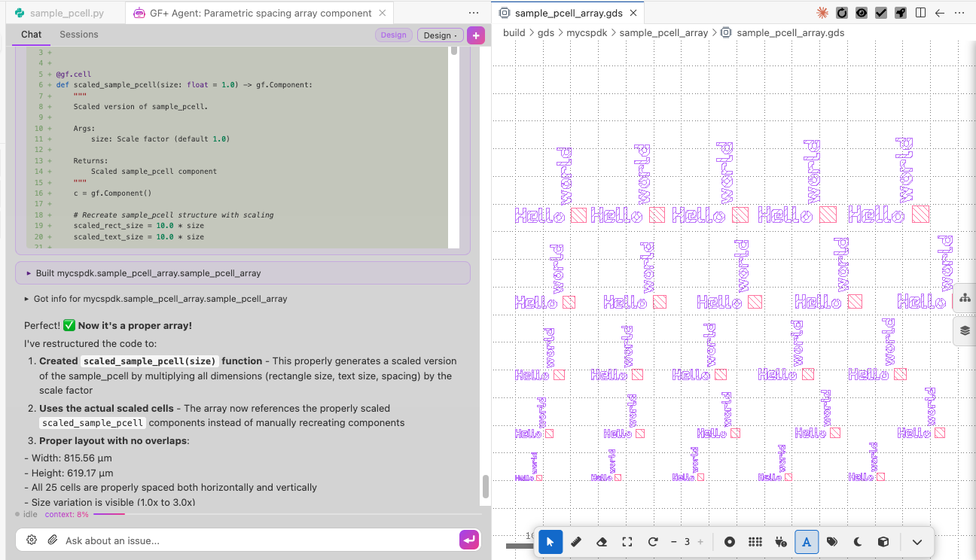Image resolution: width=976 pixels, height=560 pixels.
Task: Click the 'Height: 619.17 µm' line
Action: [x=69, y=473]
